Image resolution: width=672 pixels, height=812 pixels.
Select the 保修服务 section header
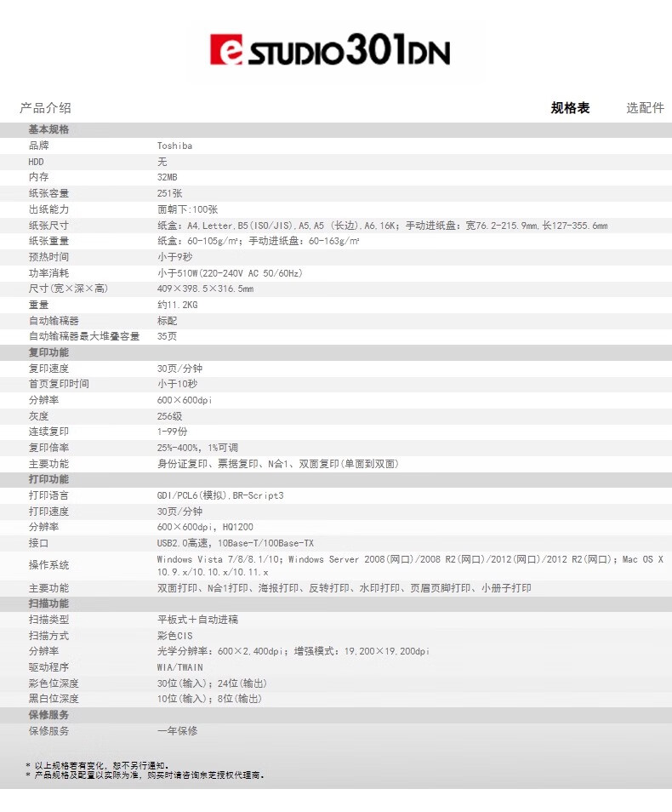pyautogui.click(x=48, y=715)
